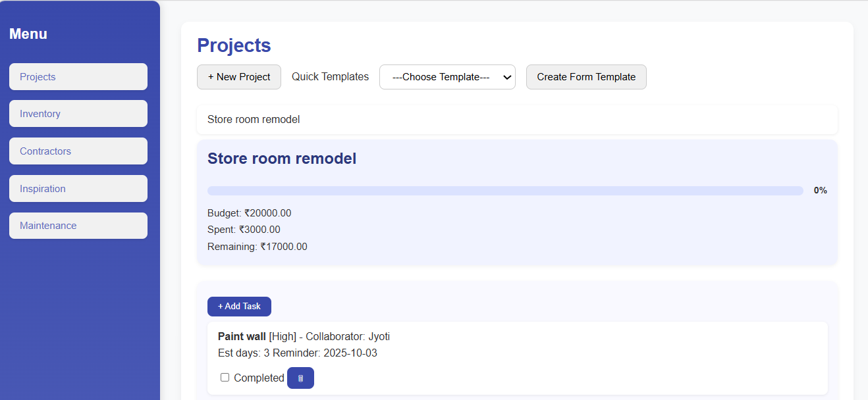Open the Maintenance menu entry
Image resolution: width=868 pixels, height=400 pixels.
point(78,226)
